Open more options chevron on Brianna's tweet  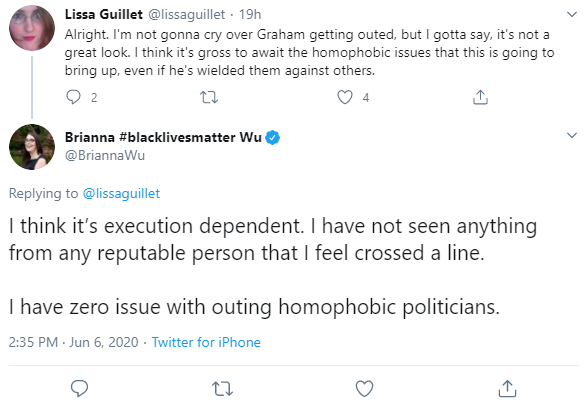(572, 135)
